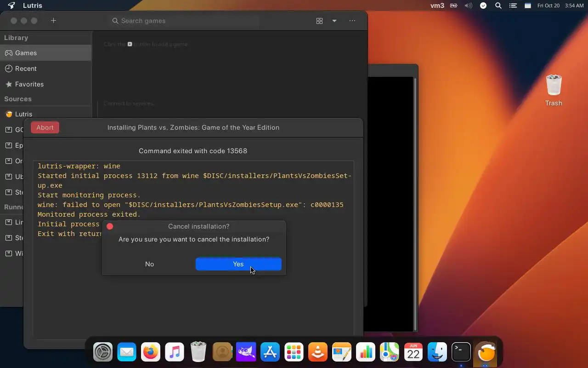Image resolution: width=588 pixels, height=368 pixels.
Task: Click the battery indicator in menu bar
Action: (453, 6)
